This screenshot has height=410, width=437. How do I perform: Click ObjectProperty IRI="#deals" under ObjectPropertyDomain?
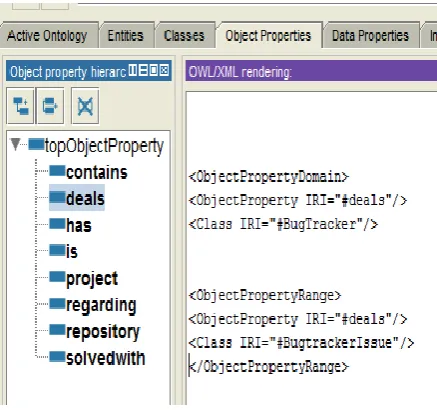(x=298, y=200)
